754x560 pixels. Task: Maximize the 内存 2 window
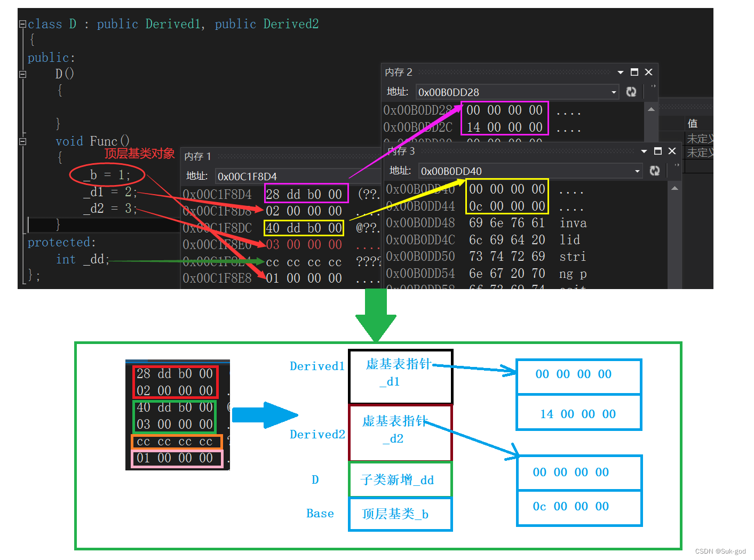pyautogui.click(x=634, y=72)
